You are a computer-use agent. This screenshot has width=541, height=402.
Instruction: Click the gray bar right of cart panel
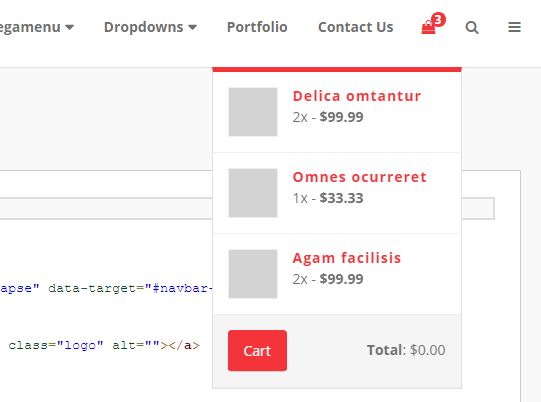478,208
